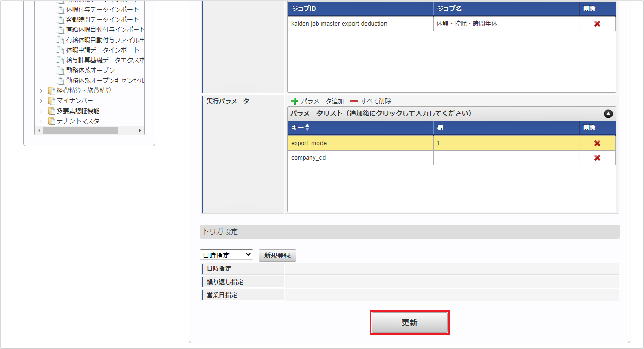Click the 営業日指定 row label
Screen dimensions: 644x349
pos(221,295)
